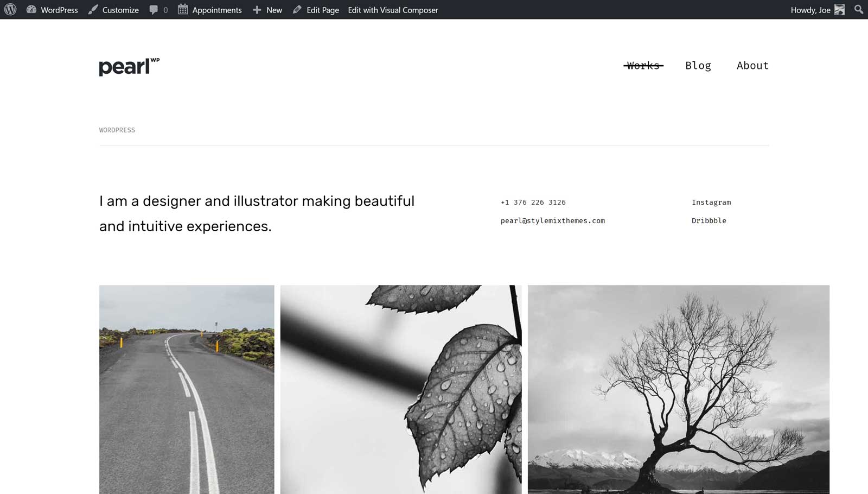The image size is (868, 494).
Task: Open the WordPress dashboard gauge icon
Action: point(31,10)
